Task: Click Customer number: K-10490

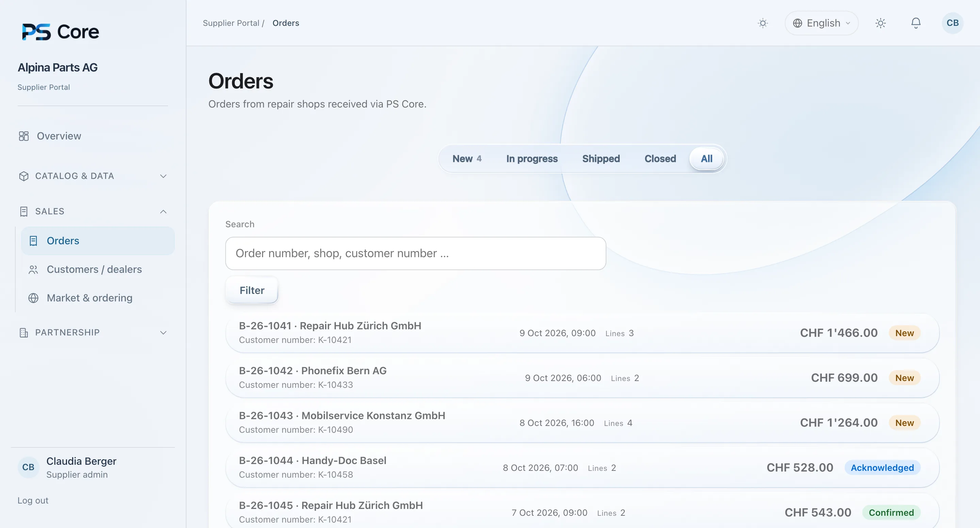Action: [296, 429]
